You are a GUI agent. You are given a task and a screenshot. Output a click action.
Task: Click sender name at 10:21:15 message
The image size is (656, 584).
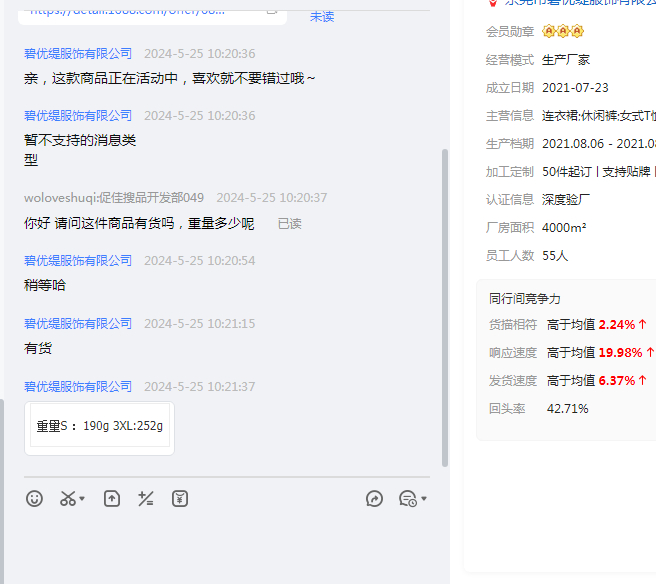click(78, 323)
